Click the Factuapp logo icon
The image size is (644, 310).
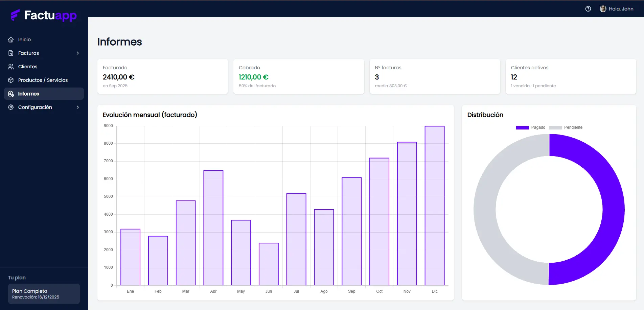[x=15, y=15]
